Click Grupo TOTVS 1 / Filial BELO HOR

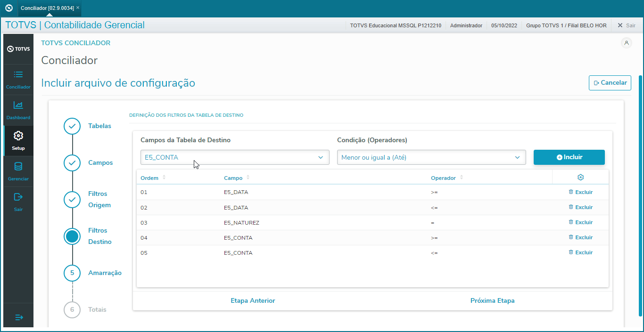tap(566, 25)
